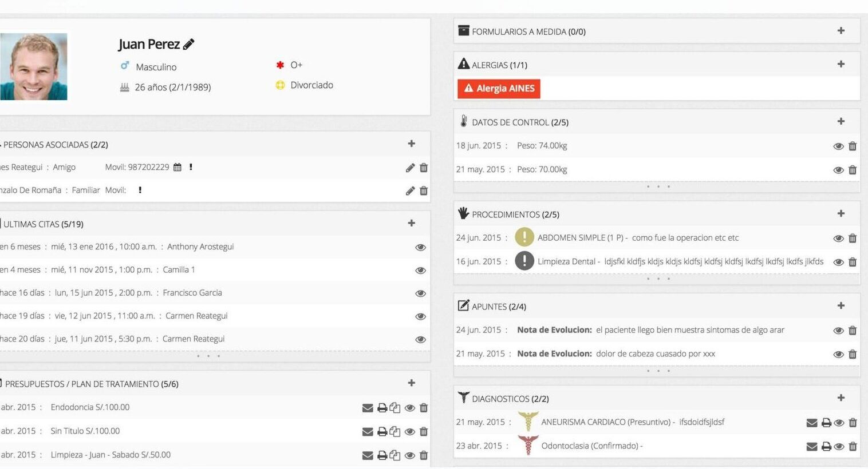Delete the Reategui Amigo associated person

coord(424,168)
